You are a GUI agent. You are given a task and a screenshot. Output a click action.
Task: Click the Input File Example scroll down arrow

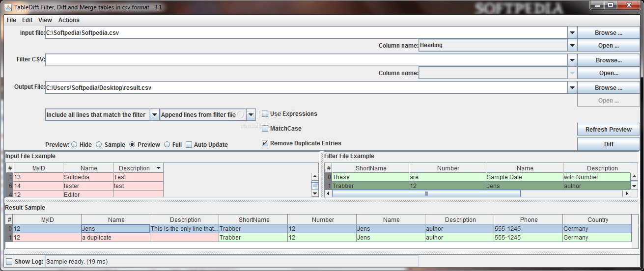point(315,194)
